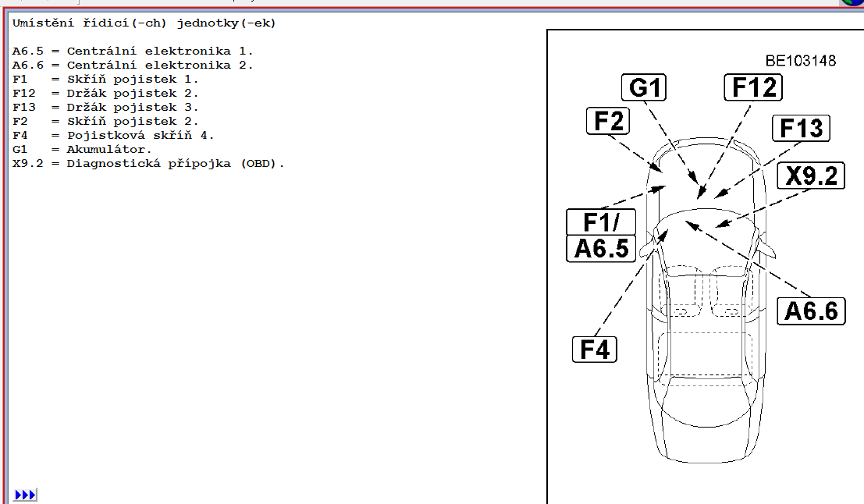This screenshot has height=504, width=864.
Task: Click the 'F13 = Držák pojistek 3.' line
Action: pyautogui.click(x=105, y=108)
